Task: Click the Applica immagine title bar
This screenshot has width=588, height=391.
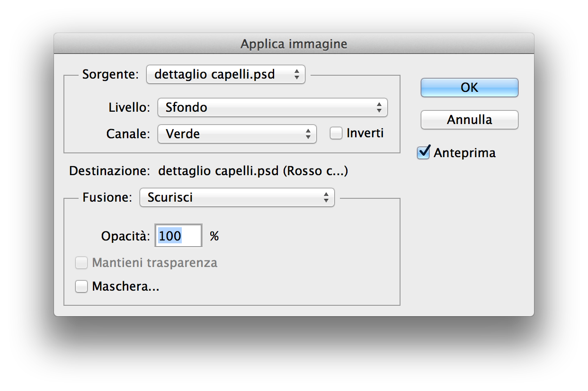Action: click(294, 44)
